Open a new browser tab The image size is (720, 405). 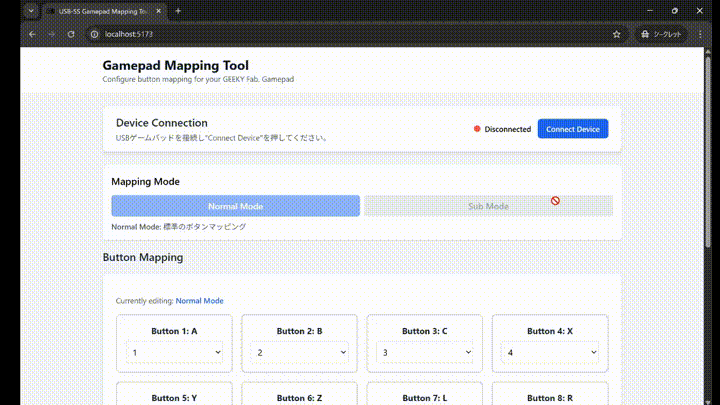pos(178,11)
